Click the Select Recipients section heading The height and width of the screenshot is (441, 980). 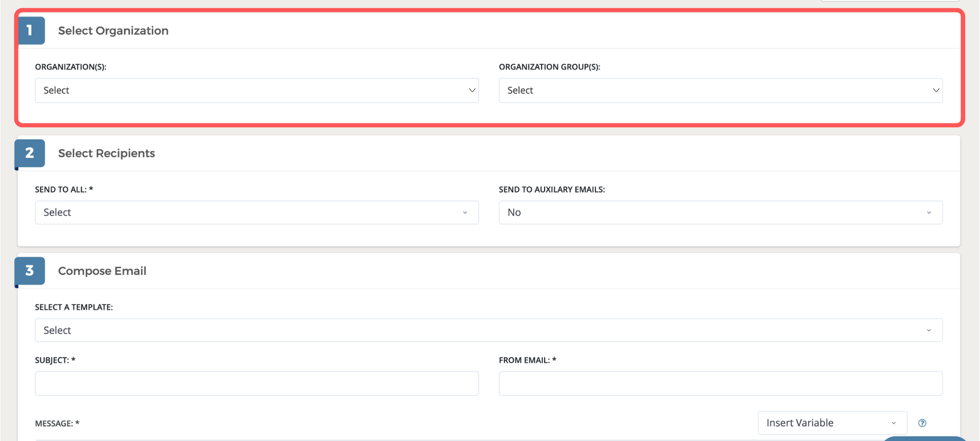(x=106, y=153)
